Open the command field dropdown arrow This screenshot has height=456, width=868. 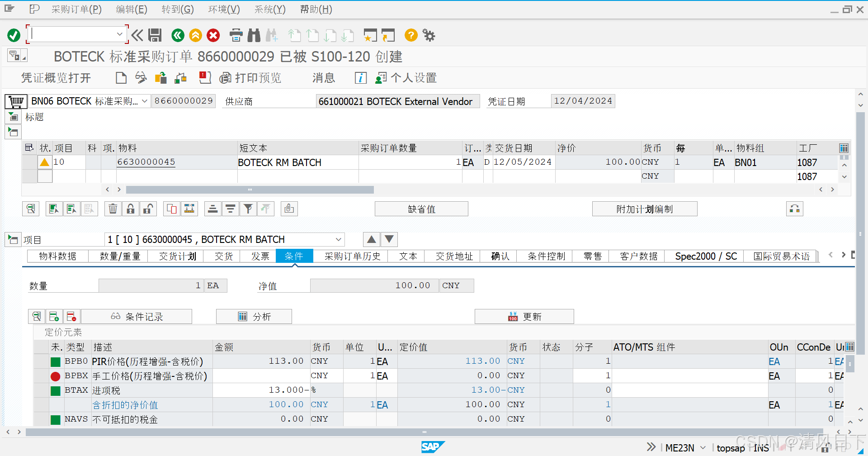pyautogui.click(x=119, y=34)
